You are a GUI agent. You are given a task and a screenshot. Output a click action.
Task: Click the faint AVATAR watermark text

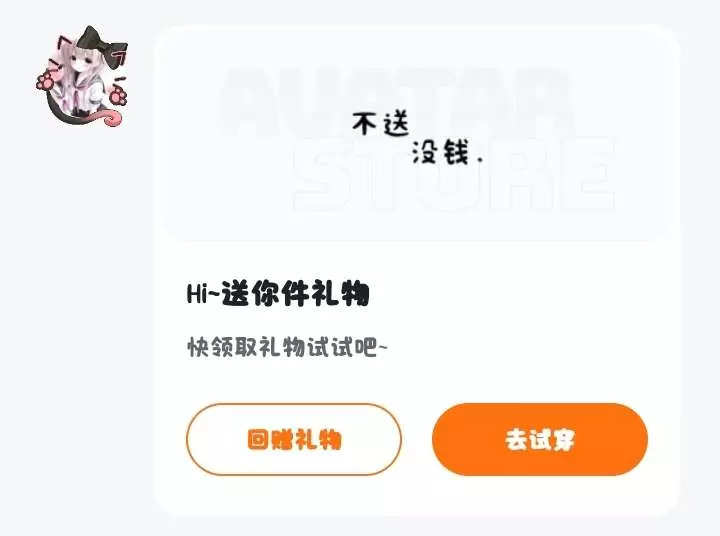(397, 102)
